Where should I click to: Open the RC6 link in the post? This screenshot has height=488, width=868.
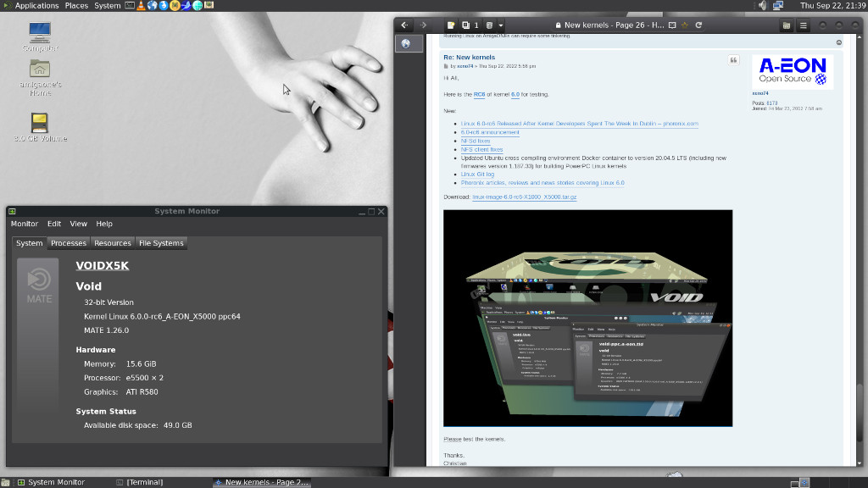(479, 95)
